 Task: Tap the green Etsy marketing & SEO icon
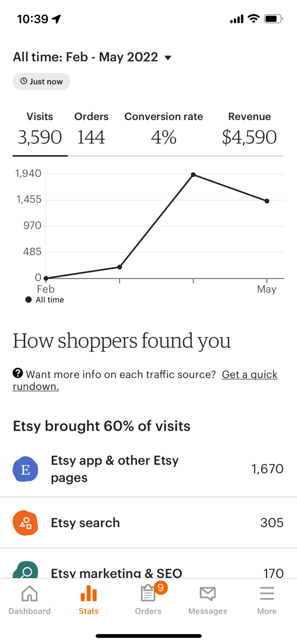click(x=25, y=570)
